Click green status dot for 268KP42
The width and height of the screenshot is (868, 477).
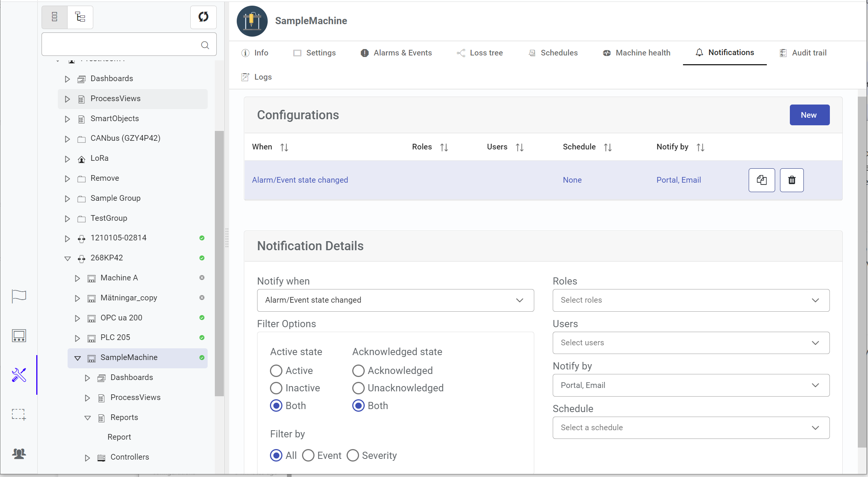pos(202,258)
